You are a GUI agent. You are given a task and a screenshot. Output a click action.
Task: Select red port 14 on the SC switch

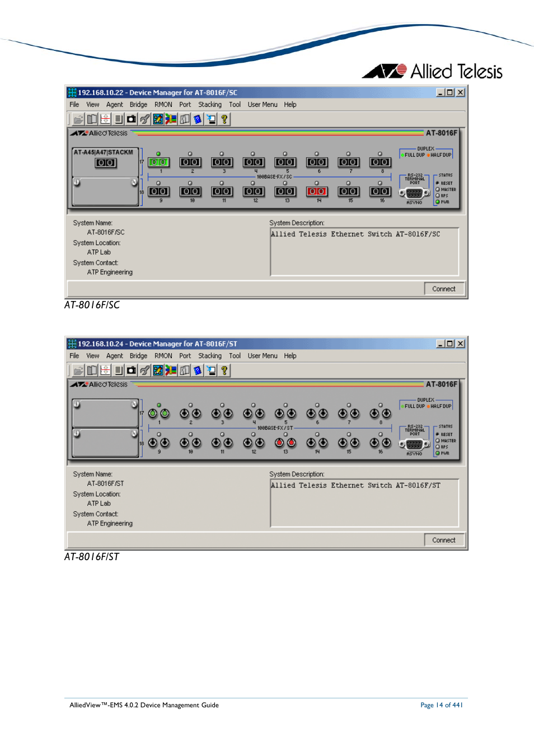[x=317, y=191]
